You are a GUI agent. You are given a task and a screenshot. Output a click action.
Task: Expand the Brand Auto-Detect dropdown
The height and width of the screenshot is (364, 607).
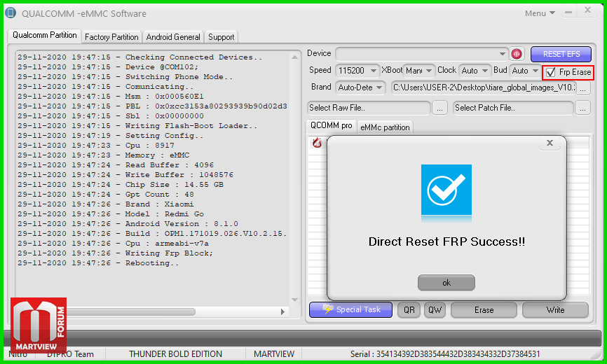click(360, 87)
